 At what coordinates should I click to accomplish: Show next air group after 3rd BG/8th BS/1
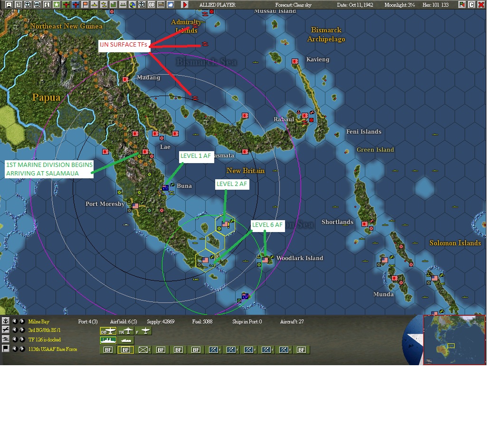[22, 330]
